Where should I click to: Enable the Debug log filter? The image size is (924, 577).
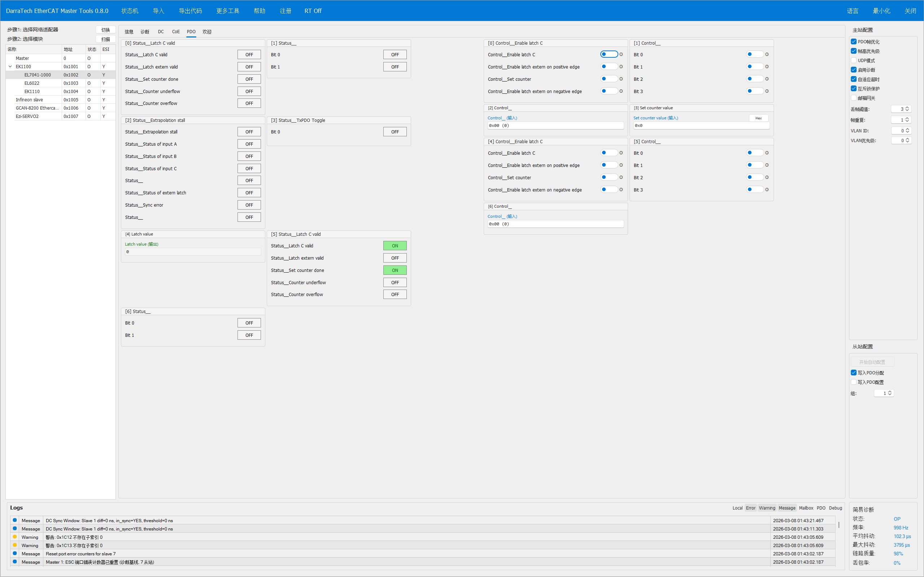pos(835,508)
